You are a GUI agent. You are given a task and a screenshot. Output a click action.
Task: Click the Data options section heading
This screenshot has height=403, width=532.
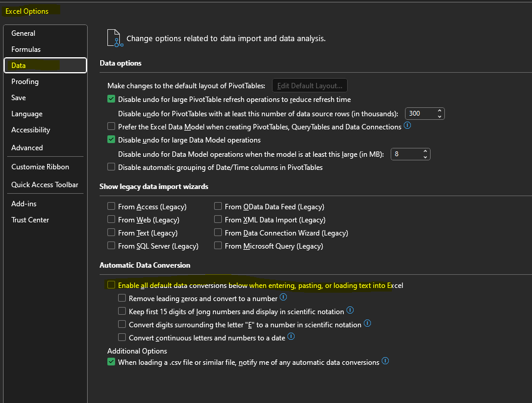[x=120, y=63]
